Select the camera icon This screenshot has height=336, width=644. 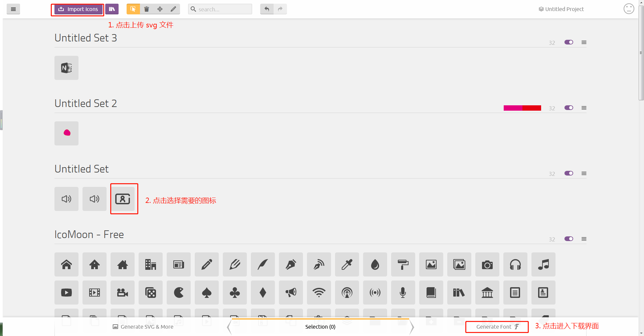point(487,264)
